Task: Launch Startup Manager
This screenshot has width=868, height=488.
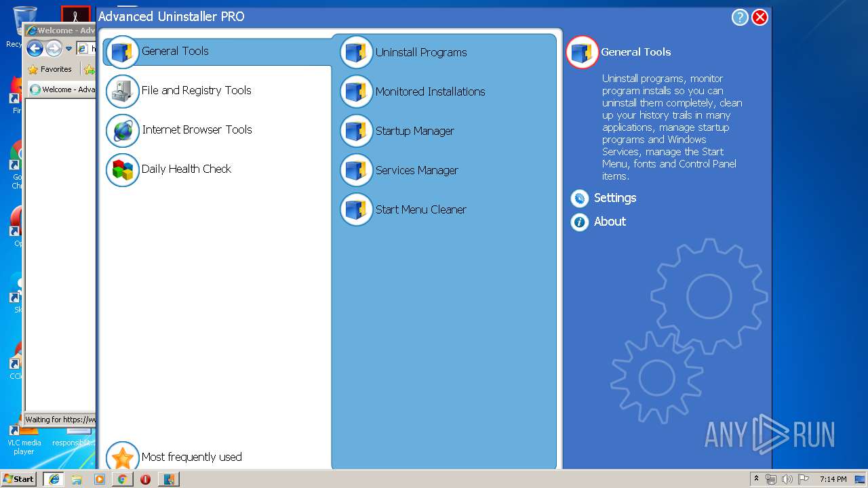Action: click(415, 131)
